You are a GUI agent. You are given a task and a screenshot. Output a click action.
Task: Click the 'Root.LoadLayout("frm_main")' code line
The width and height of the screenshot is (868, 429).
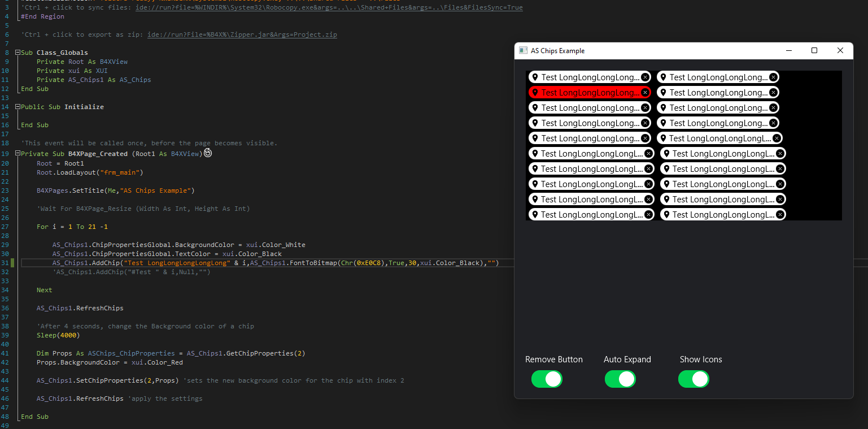tap(90, 172)
